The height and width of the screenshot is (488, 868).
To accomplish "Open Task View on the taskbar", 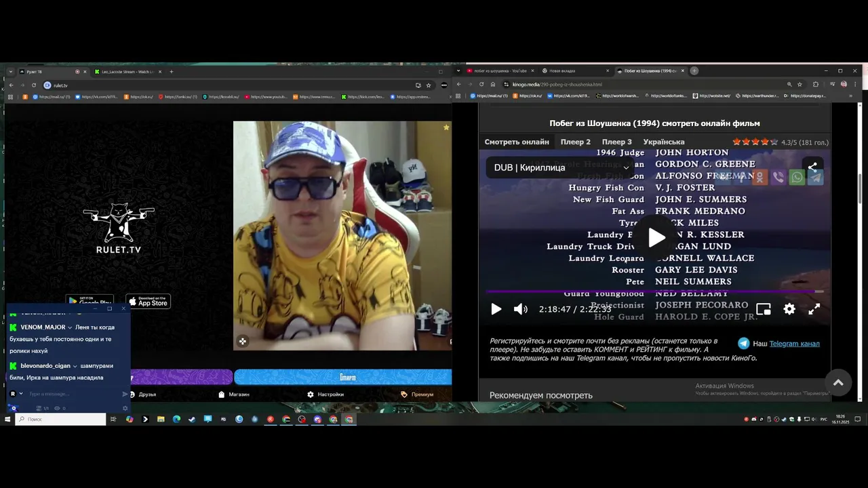I will point(113,420).
